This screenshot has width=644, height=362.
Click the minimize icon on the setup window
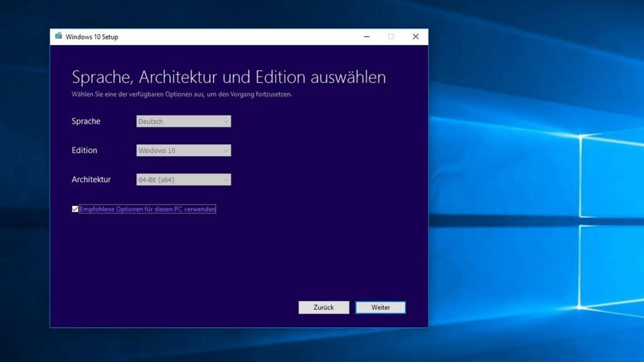pyautogui.click(x=366, y=36)
